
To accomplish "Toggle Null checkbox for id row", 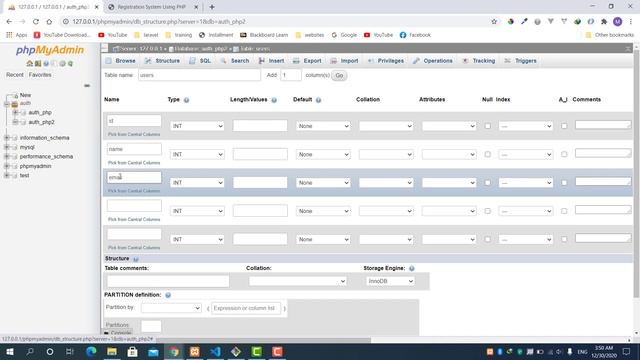I will coord(487,126).
